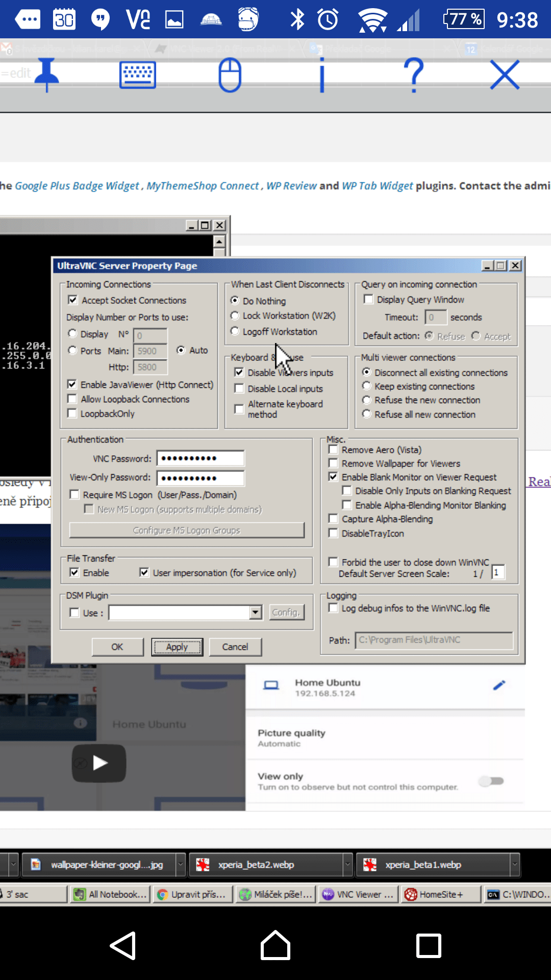Expand xperia_beta2.webp download options arrow
Image resolution: width=551 pixels, height=980 pixels.
point(348,865)
